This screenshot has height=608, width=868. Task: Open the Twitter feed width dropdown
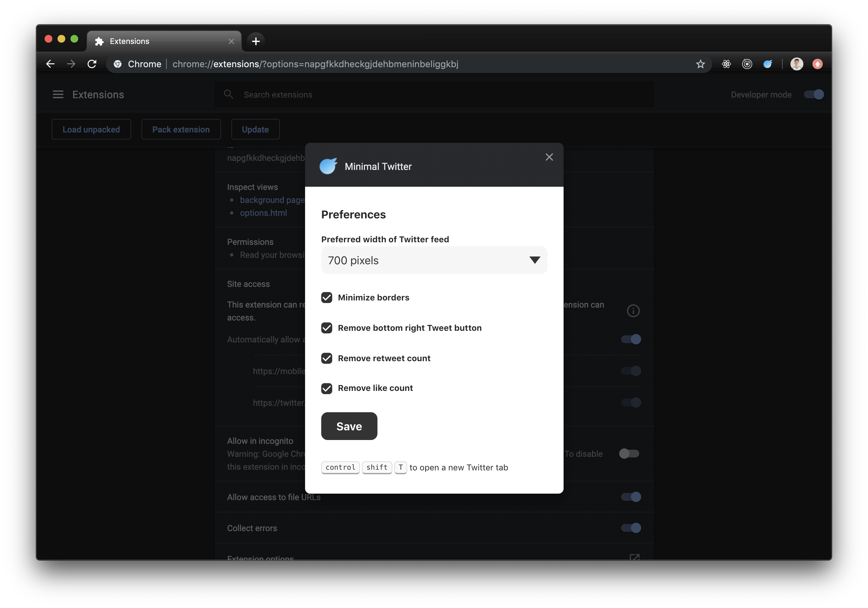(x=434, y=260)
